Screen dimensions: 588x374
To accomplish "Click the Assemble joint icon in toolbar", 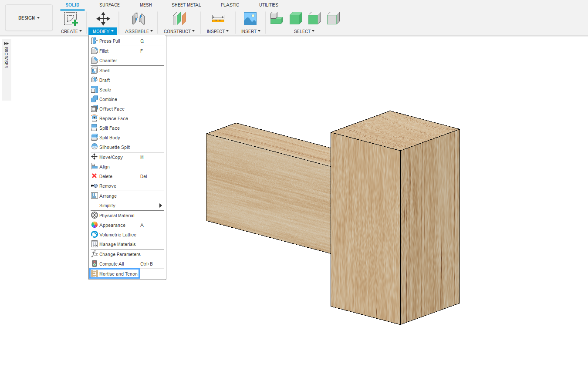I will pos(139,18).
